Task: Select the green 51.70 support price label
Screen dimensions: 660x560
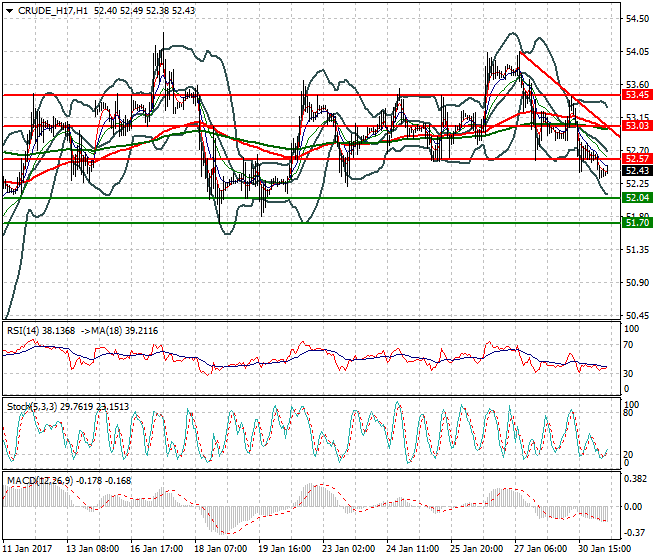Action: 637,223
